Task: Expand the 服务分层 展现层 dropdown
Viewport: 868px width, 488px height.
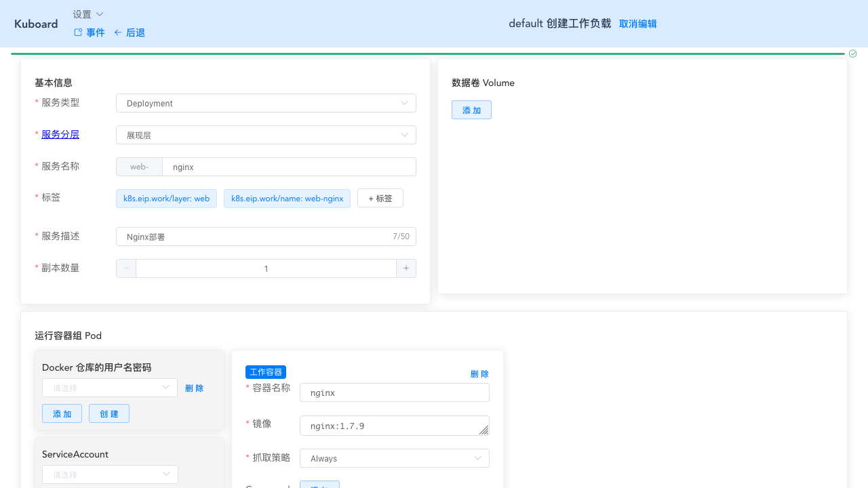Action: pyautogui.click(x=266, y=135)
